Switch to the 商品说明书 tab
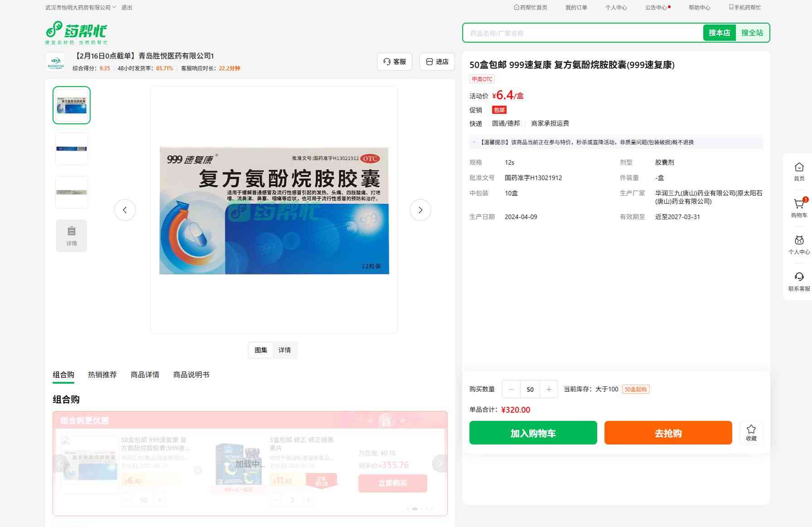Image resolution: width=812 pixels, height=527 pixels. (191, 375)
